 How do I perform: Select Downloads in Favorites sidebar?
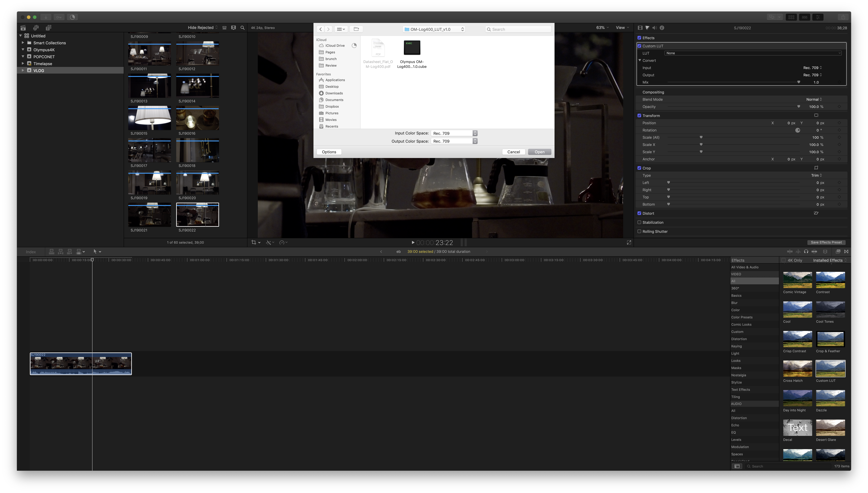tap(334, 93)
